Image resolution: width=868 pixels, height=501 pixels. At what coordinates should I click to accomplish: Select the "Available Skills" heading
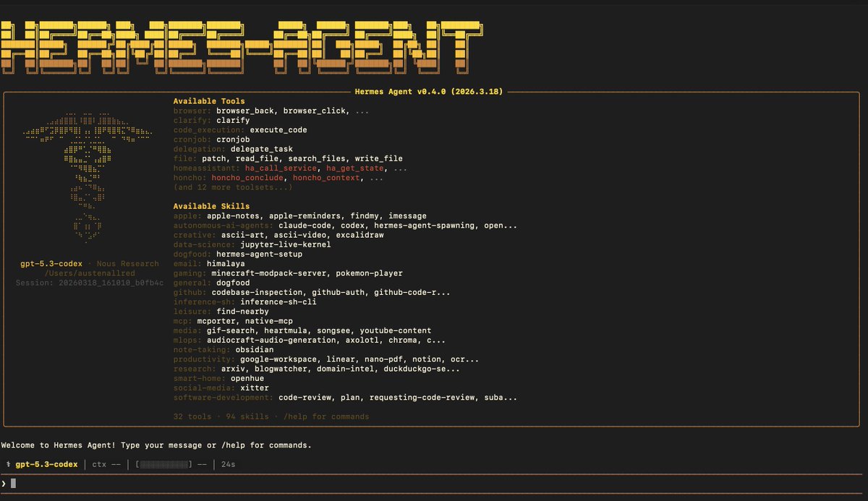[x=211, y=206]
